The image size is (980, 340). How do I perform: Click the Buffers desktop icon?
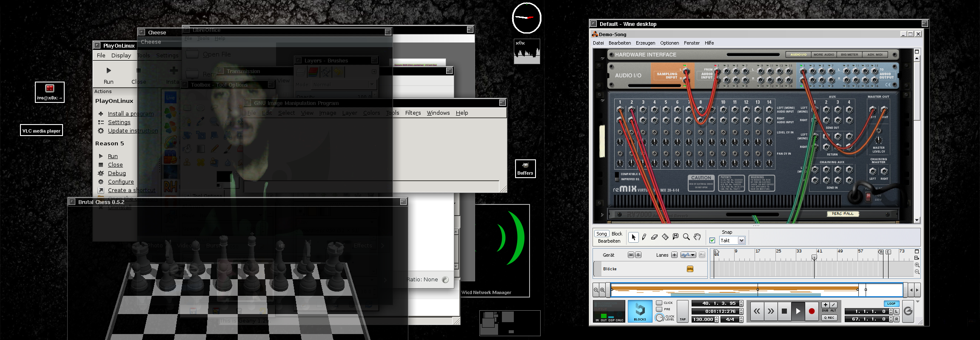point(525,169)
